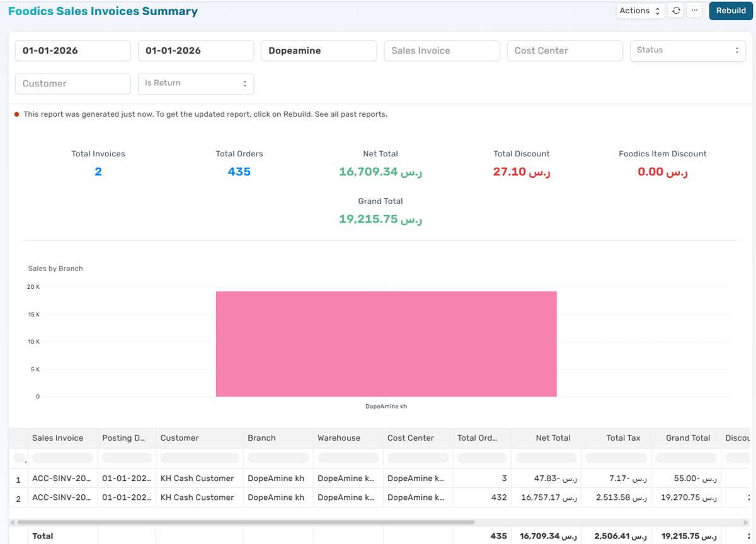The width and height of the screenshot is (756, 544).
Task: Click the start date field showing 01-01-2026
Action: [x=72, y=50]
